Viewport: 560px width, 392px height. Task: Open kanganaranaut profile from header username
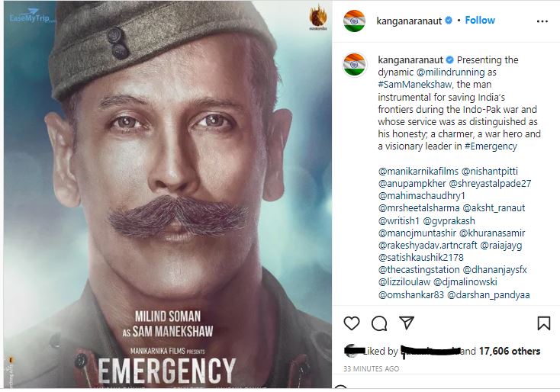(x=409, y=21)
